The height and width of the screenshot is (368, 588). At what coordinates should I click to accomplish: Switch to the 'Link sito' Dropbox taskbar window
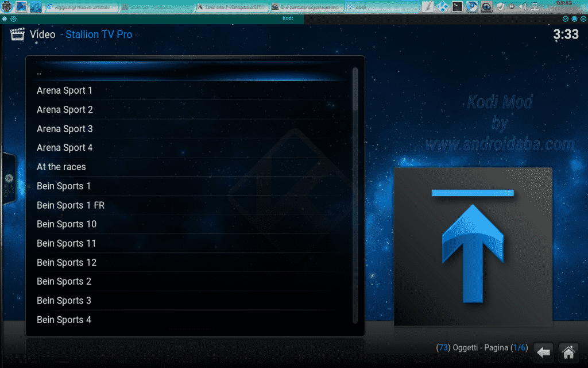coord(232,7)
